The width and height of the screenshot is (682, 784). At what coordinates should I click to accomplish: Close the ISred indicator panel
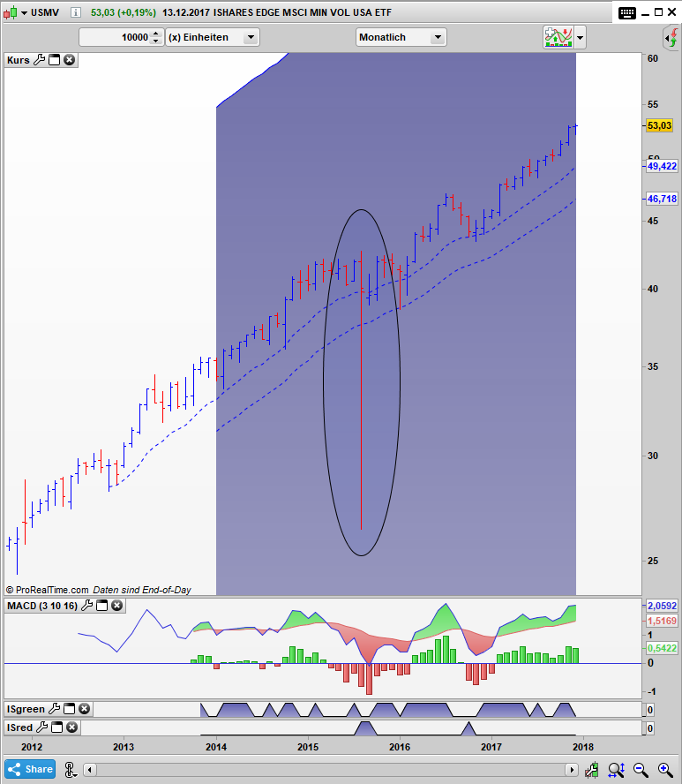[70, 727]
